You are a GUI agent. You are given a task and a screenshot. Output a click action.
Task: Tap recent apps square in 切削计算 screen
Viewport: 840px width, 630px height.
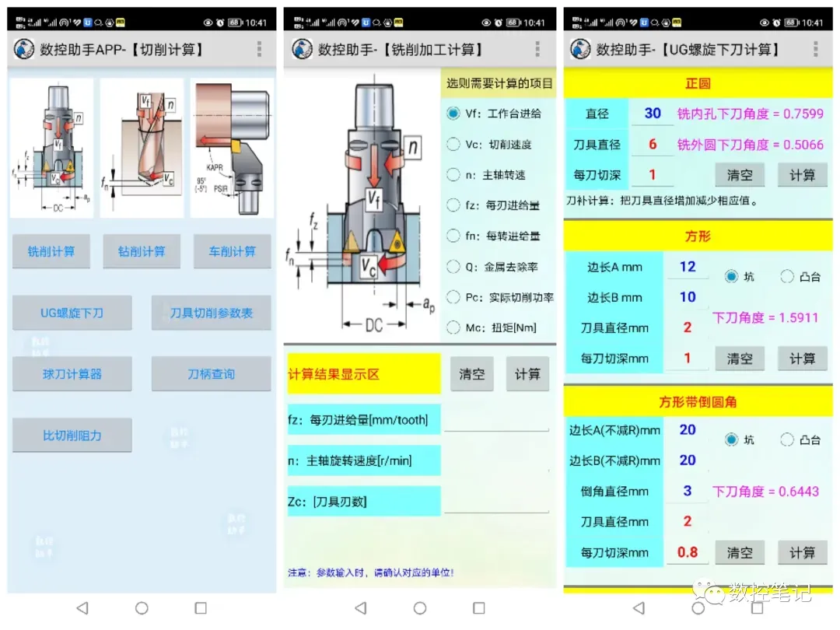[201, 608]
